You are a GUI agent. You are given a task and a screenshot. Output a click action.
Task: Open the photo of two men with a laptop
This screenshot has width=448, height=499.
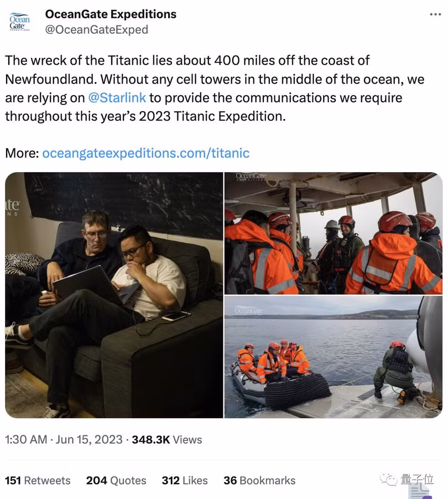point(114,295)
